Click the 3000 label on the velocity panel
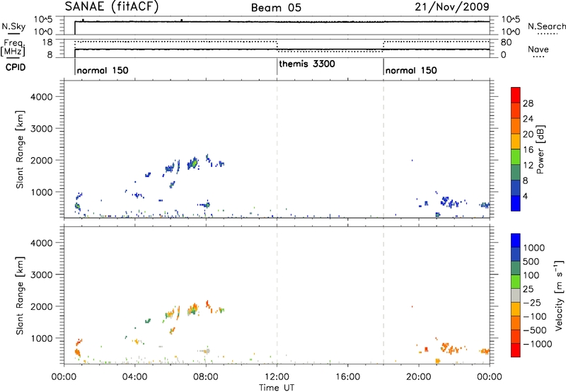Viewport: 566px width, 392px height. pyautogui.click(x=42, y=275)
